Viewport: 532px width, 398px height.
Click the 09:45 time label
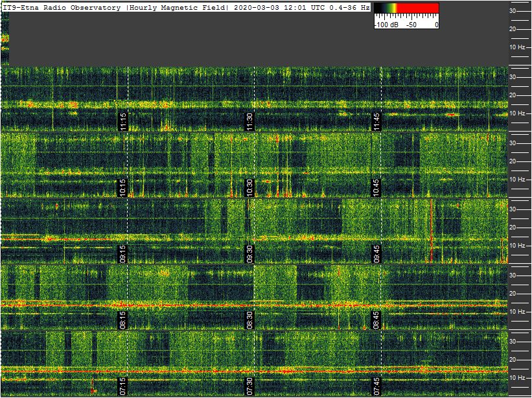pos(376,253)
